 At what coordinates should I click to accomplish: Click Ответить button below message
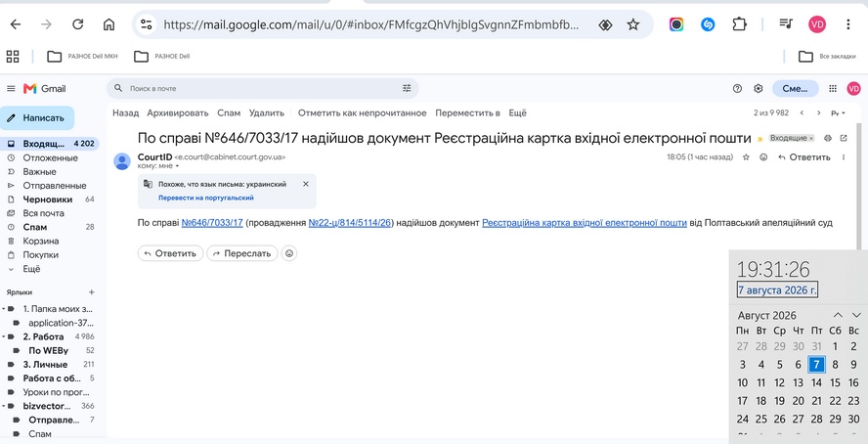tap(170, 253)
